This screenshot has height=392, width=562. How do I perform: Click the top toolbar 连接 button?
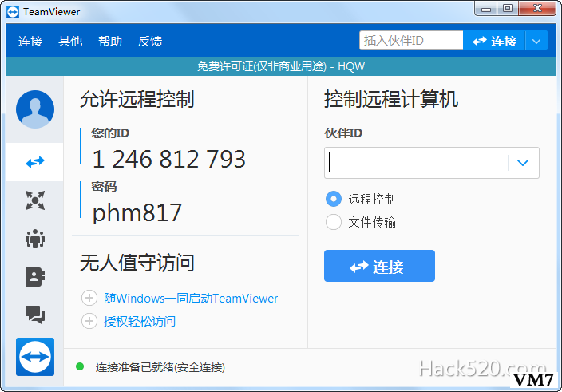click(494, 41)
